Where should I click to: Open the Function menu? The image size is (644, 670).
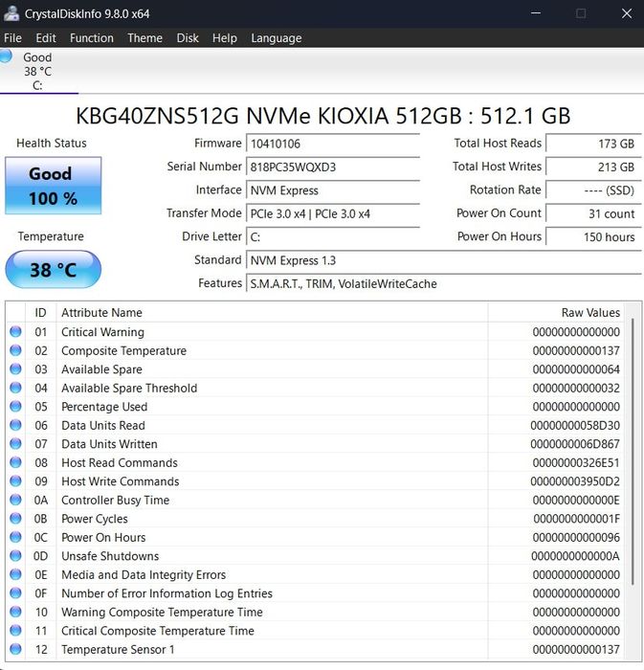pyautogui.click(x=92, y=38)
